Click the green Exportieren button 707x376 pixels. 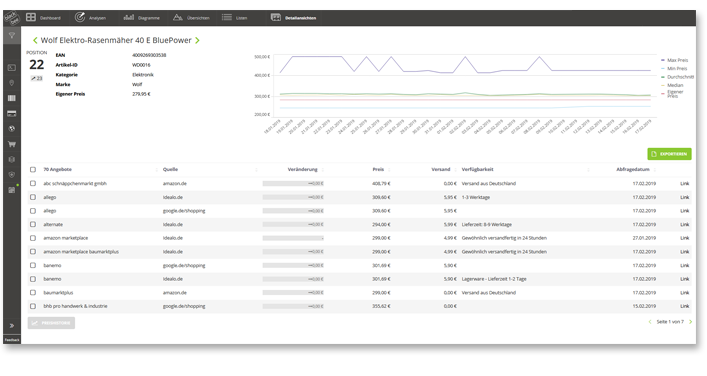[669, 154]
